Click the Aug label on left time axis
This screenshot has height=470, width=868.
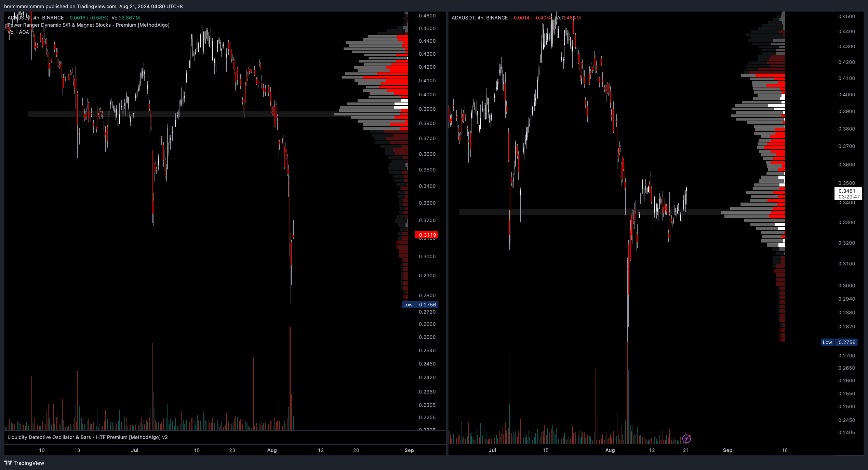tap(272, 450)
